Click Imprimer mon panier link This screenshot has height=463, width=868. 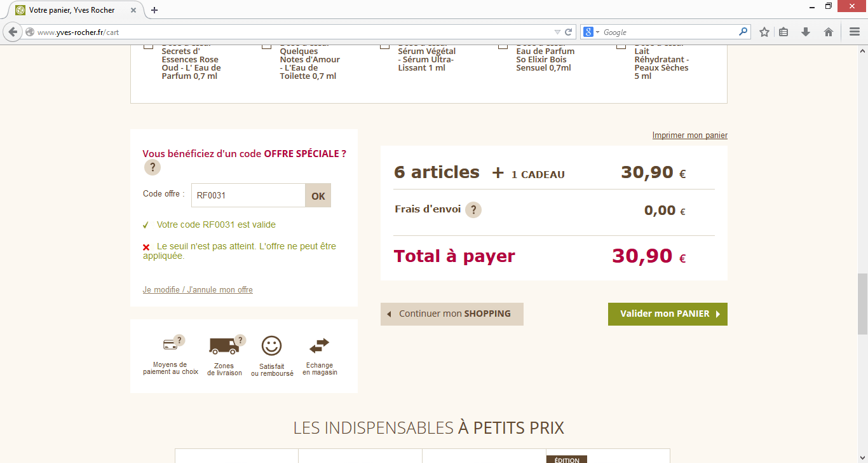[x=689, y=135]
